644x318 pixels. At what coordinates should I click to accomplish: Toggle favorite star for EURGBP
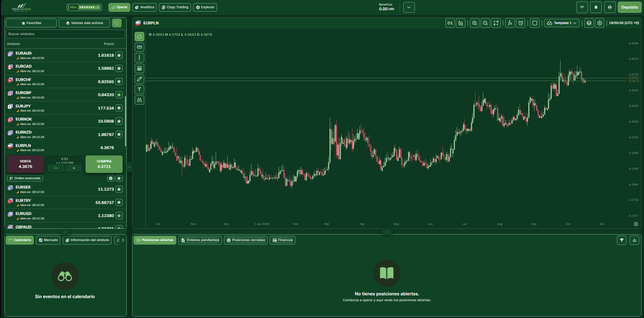[119, 95]
